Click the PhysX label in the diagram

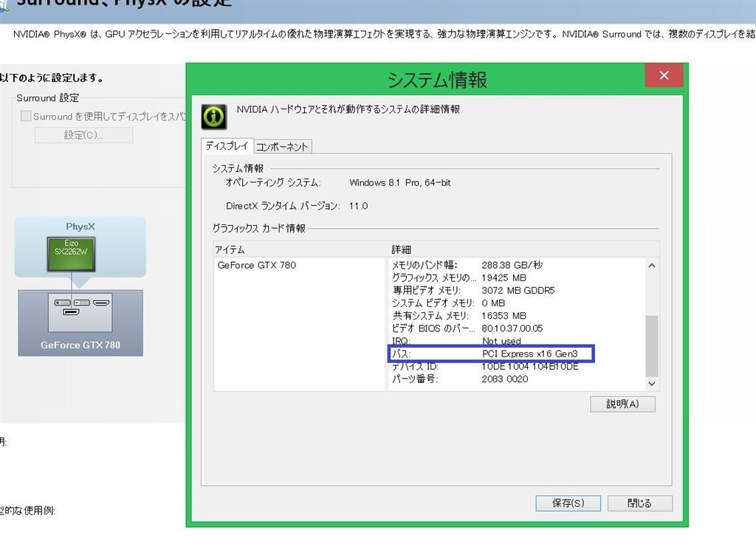click(80, 227)
